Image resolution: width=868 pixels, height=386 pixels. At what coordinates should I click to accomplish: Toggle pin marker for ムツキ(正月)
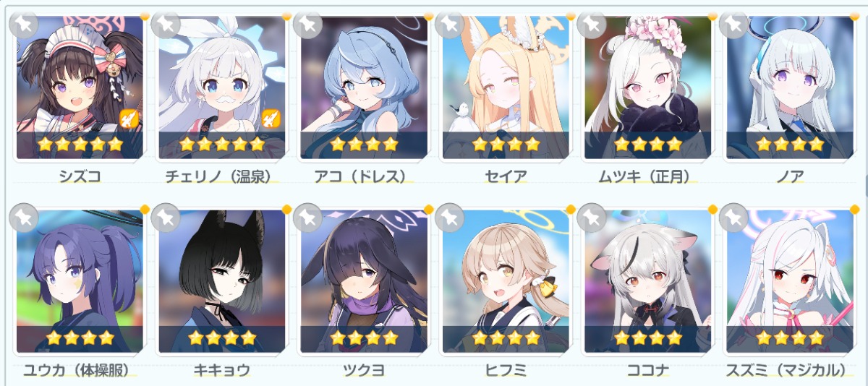(591, 23)
